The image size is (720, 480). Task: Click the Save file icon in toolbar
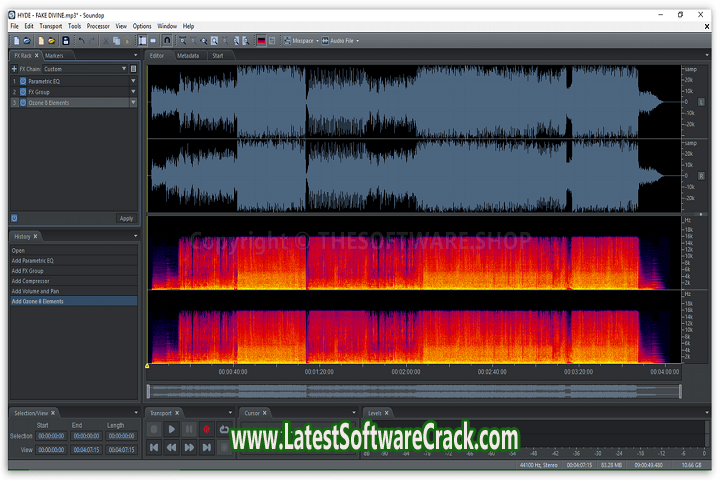(x=66, y=41)
